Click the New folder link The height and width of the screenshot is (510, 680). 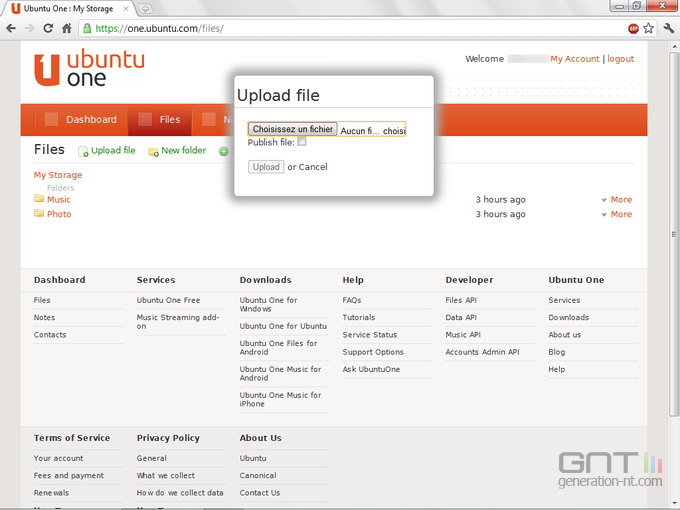click(x=183, y=150)
